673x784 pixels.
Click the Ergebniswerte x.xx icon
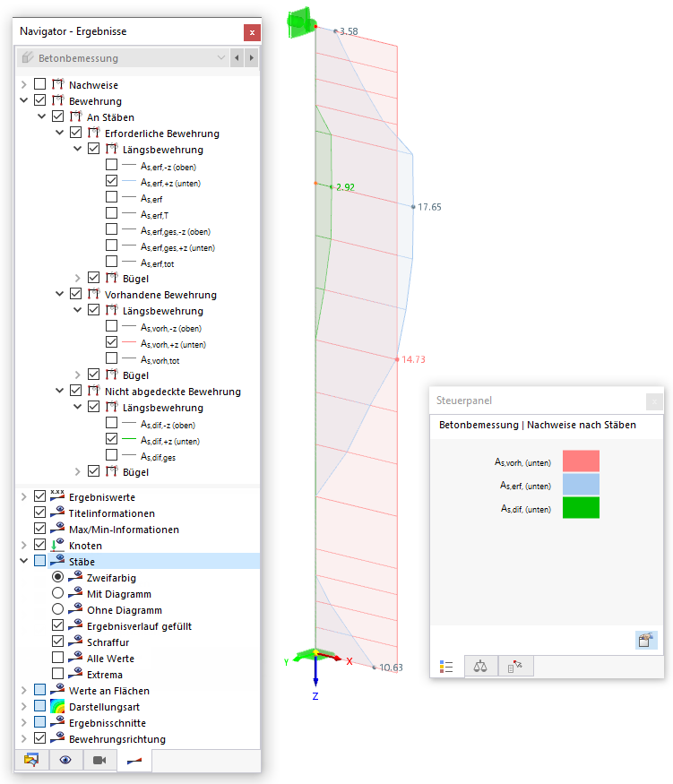click(x=57, y=495)
